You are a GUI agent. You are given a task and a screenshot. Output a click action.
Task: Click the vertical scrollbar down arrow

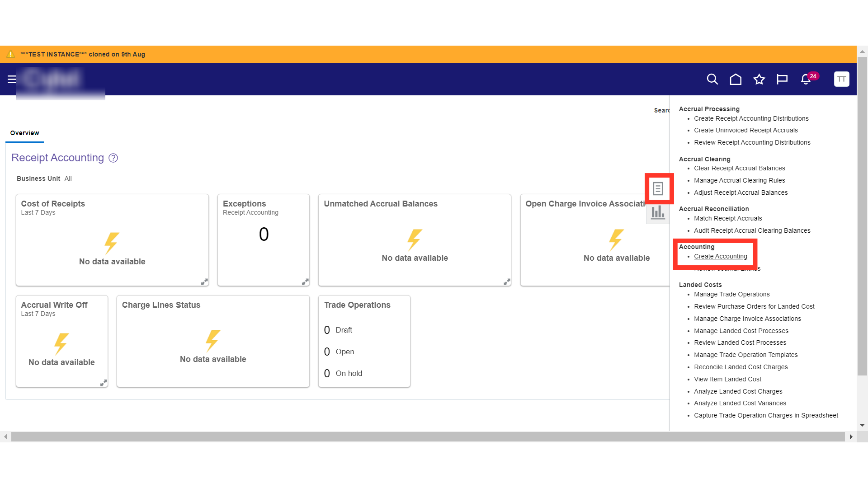862,425
